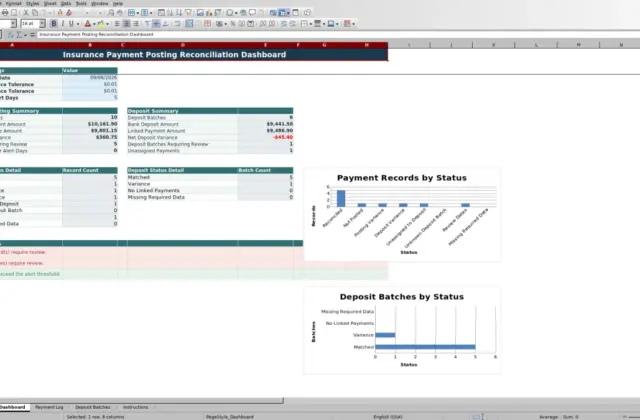Open the Sheet menu
This screenshot has height=420, width=640.
[50, 3]
